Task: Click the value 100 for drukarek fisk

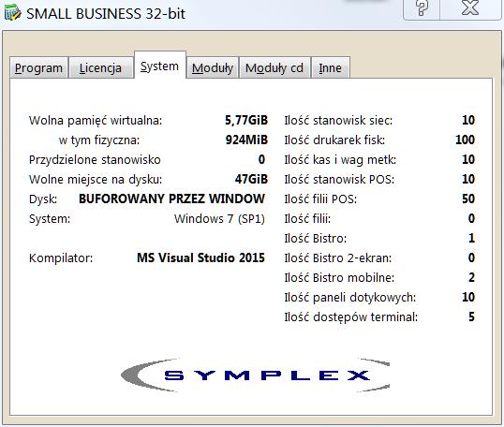Action: (x=465, y=140)
